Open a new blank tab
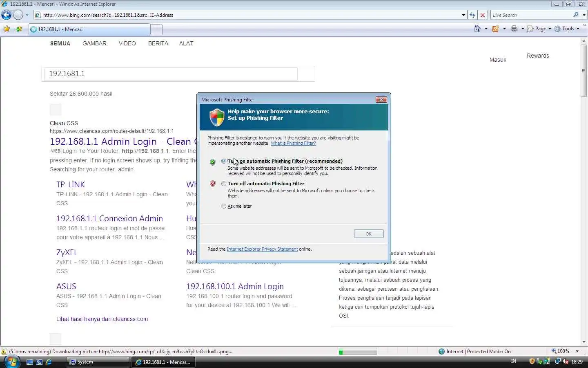Image resolution: width=588 pixels, height=368 pixels. (156, 29)
